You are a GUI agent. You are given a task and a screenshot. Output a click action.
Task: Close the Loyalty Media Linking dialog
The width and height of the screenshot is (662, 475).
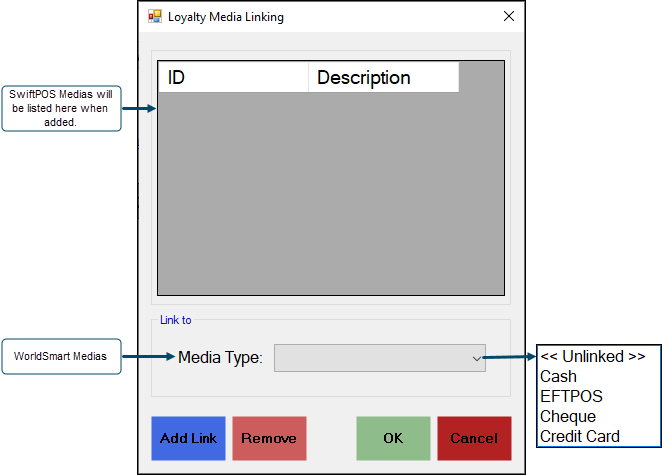click(x=509, y=16)
